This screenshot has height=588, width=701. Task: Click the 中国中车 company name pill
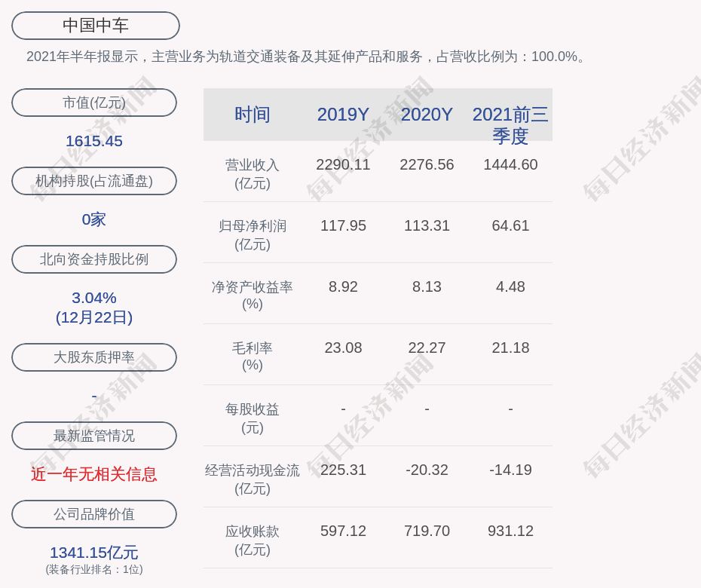point(96,26)
